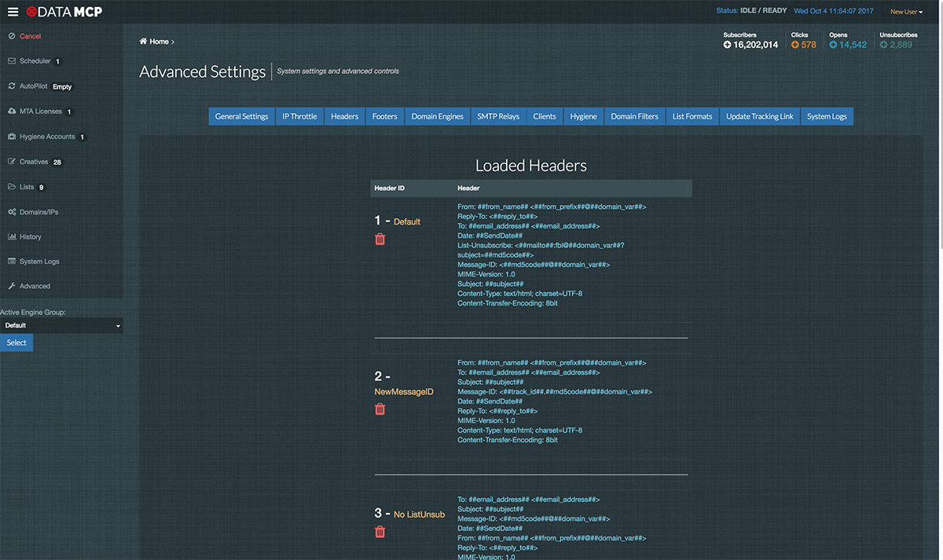Open the hamburger menu icon
Image resolution: width=943 pixels, height=560 pixels.
pyautogui.click(x=13, y=12)
